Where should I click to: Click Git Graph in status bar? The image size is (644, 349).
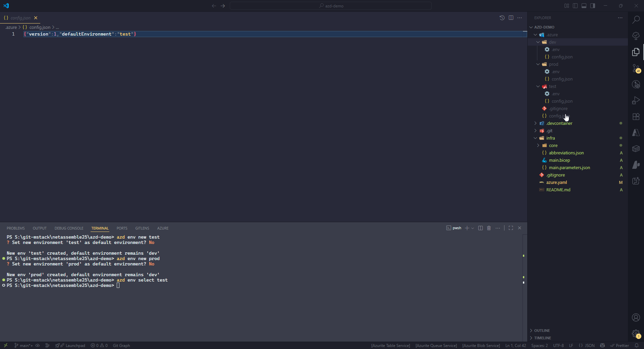coord(121,346)
